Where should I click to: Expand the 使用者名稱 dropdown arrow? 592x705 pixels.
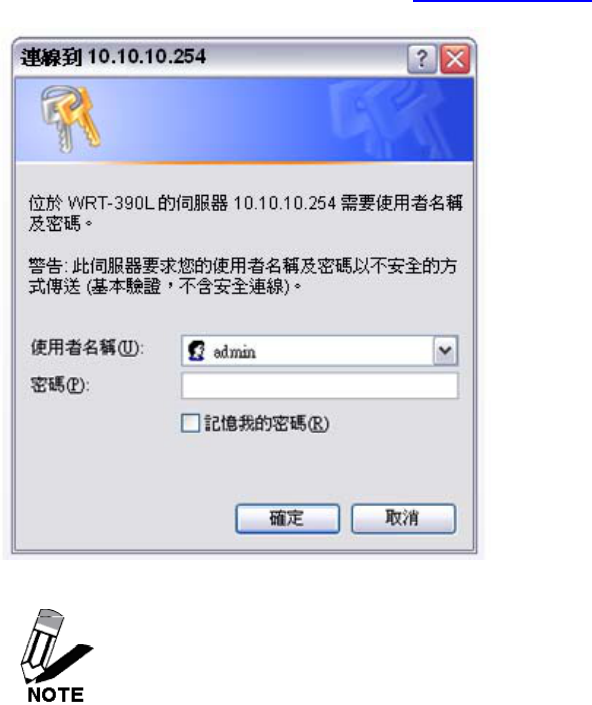445,350
